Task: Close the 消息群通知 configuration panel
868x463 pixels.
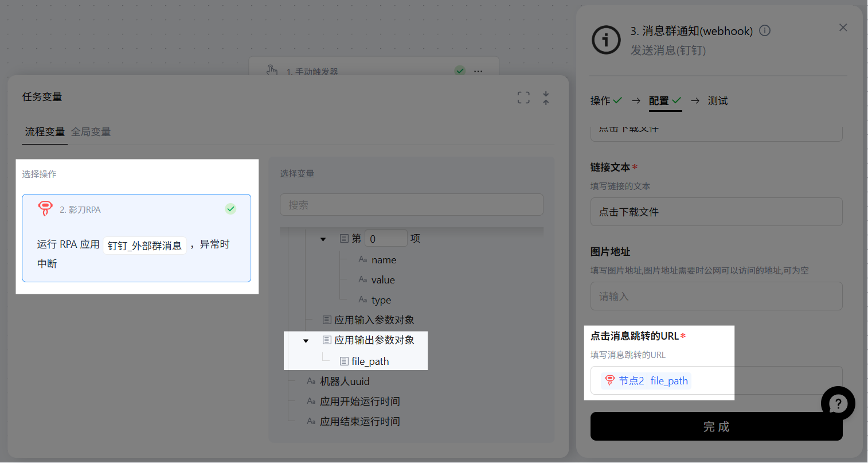Action: pyautogui.click(x=843, y=28)
